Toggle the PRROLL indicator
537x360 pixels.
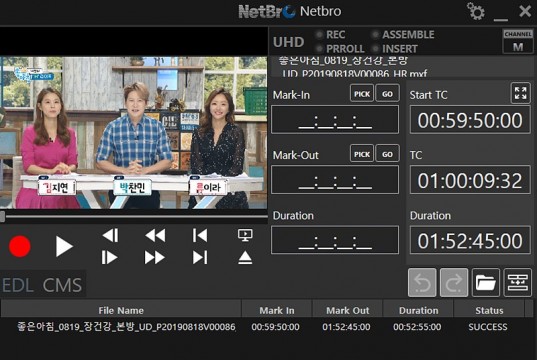pyautogui.click(x=340, y=48)
